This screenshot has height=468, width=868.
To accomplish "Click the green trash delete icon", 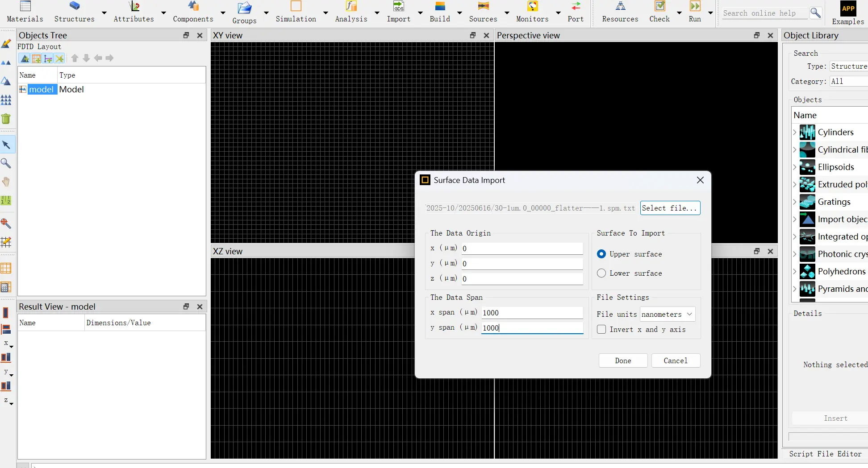I will pyautogui.click(x=6, y=119).
